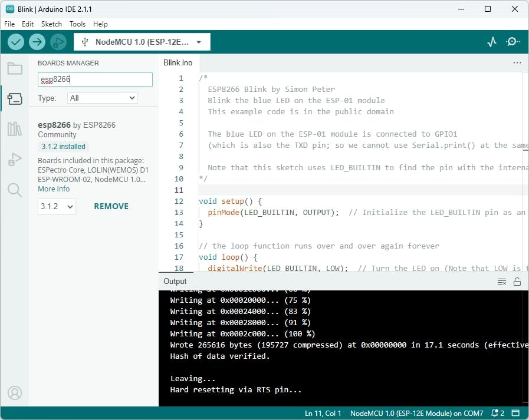Click the Arduino IDE title bar logo

[x=10, y=9]
